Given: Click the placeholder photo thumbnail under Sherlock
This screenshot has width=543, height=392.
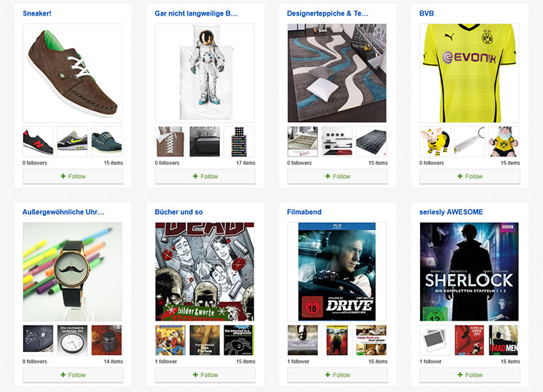Looking at the screenshot, I should point(435,340).
